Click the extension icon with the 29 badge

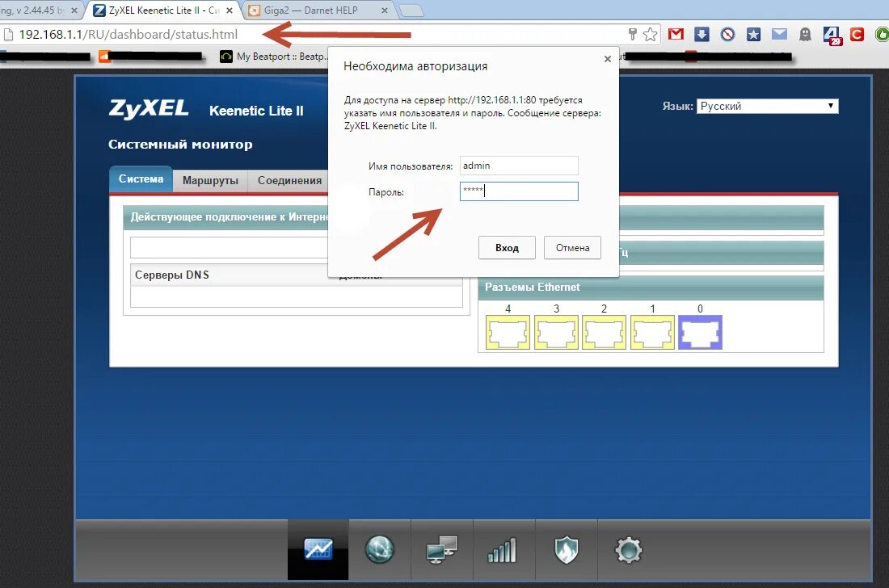(x=832, y=35)
